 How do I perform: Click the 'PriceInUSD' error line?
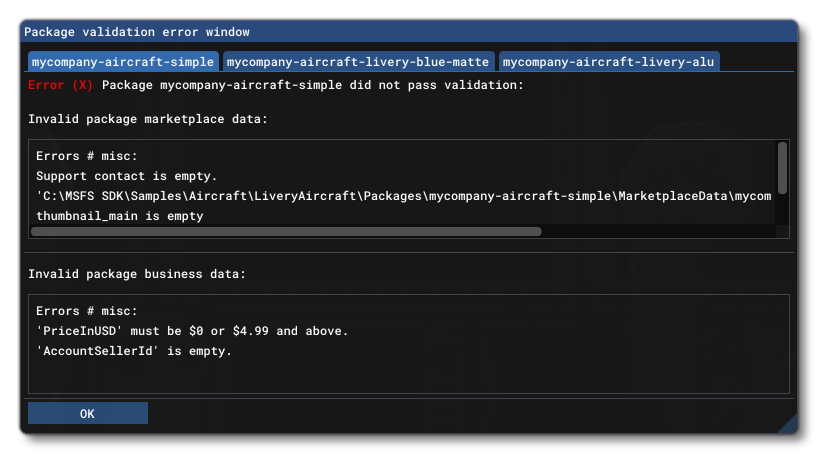[x=192, y=331]
